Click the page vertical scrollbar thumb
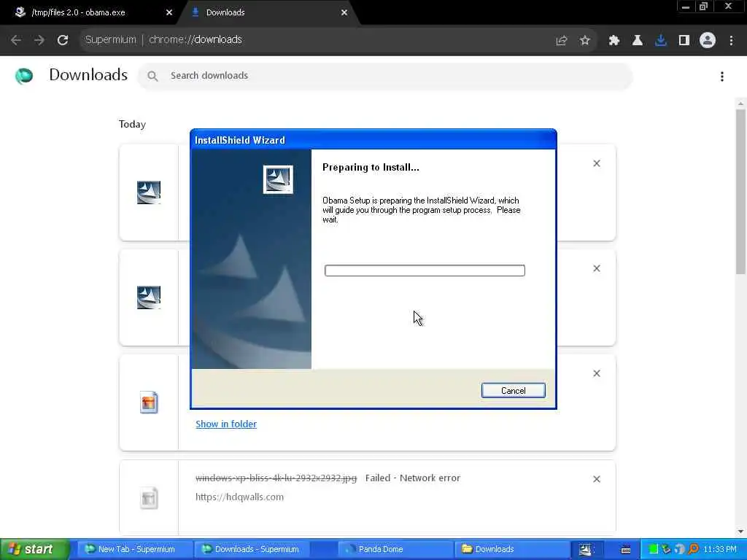Screen dimensions: 747x560 pyautogui.click(x=740, y=192)
